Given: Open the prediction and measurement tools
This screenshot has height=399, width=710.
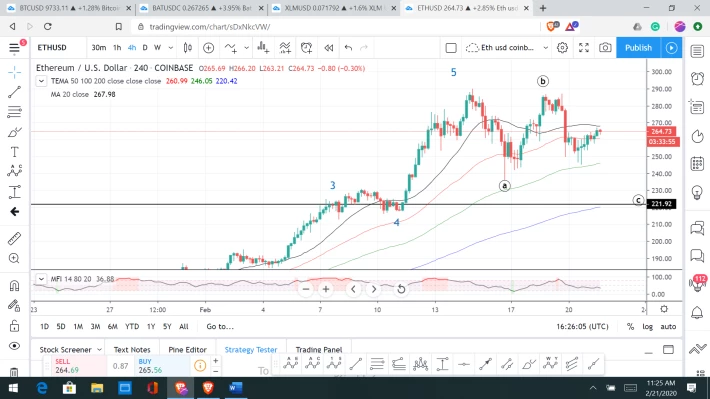Looking at the screenshot, I should (x=14, y=192).
